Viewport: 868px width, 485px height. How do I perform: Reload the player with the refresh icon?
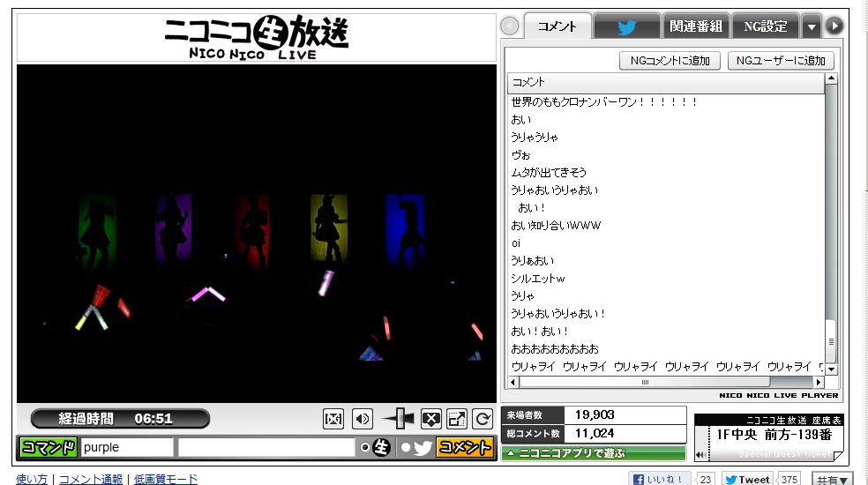tap(483, 419)
